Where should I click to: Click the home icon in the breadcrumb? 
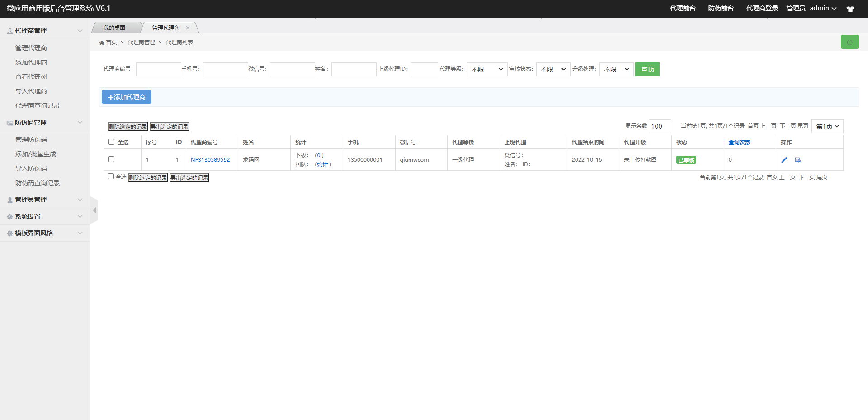(x=102, y=42)
